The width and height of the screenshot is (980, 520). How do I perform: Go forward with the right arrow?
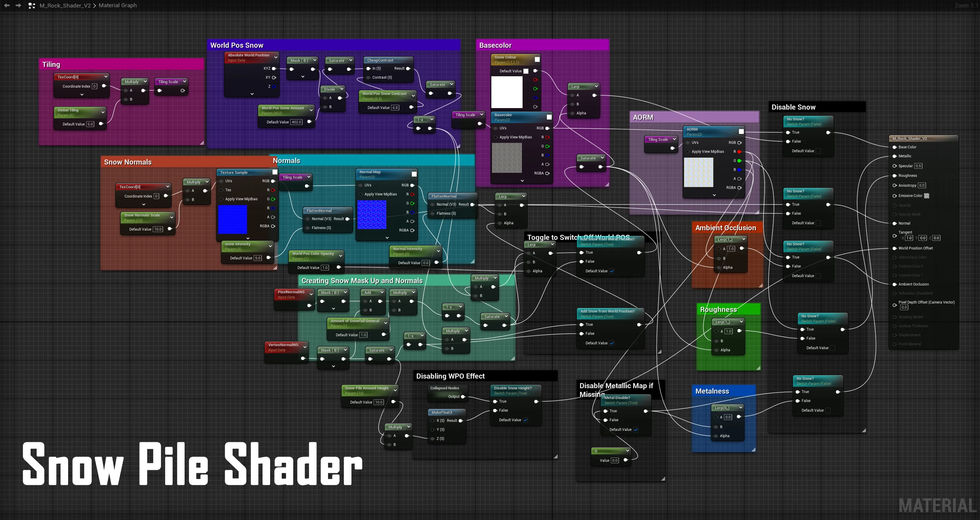coord(18,5)
